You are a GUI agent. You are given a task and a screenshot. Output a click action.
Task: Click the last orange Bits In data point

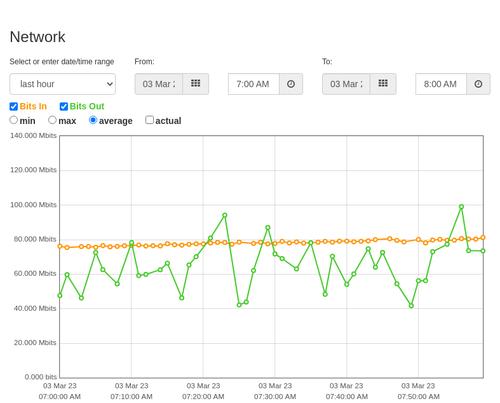[x=483, y=238]
